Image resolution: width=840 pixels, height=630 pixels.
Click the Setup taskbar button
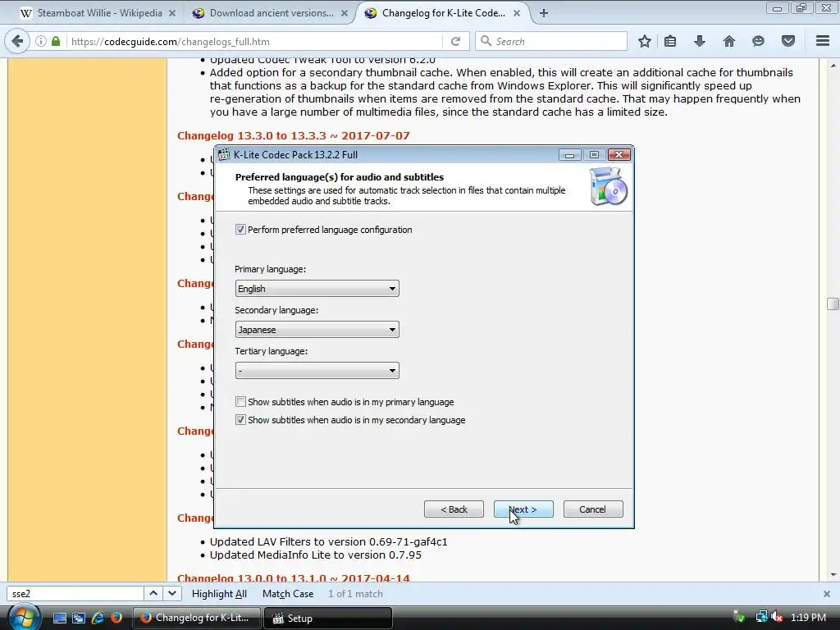pyautogui.click(x=328, y=618)
